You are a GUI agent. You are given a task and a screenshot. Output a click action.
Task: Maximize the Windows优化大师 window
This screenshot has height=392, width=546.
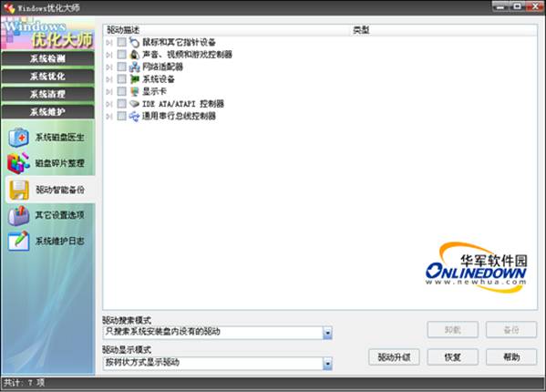(518, 6)
